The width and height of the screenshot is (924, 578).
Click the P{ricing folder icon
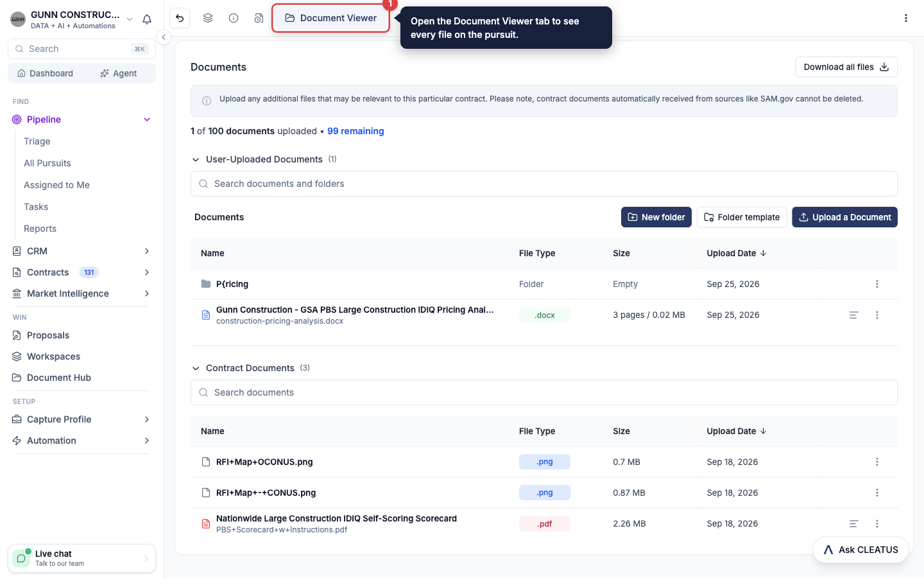(206, 284)
